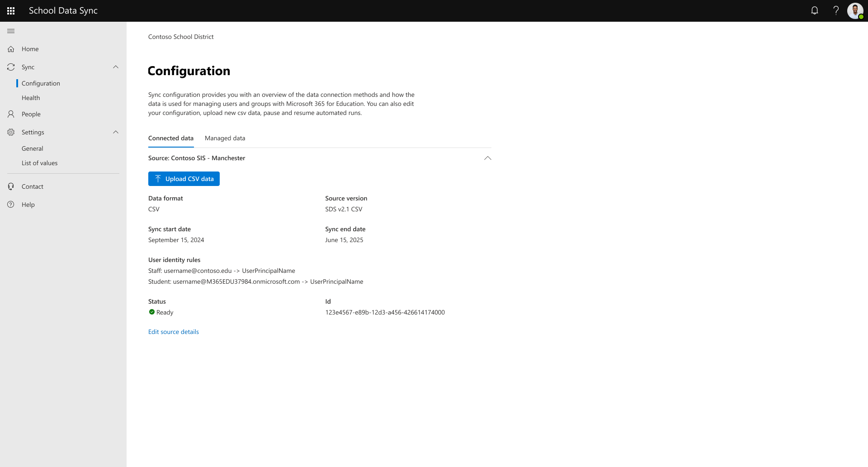Image resolution: width=868 pixels, height=467 pixels.
Task: Click Contoso School District breadcrumb
Action: coord(181,37)
